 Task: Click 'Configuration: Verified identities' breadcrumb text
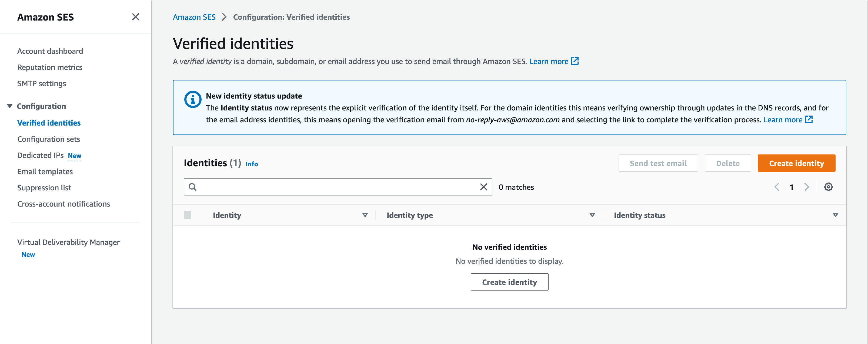(291, 17)
